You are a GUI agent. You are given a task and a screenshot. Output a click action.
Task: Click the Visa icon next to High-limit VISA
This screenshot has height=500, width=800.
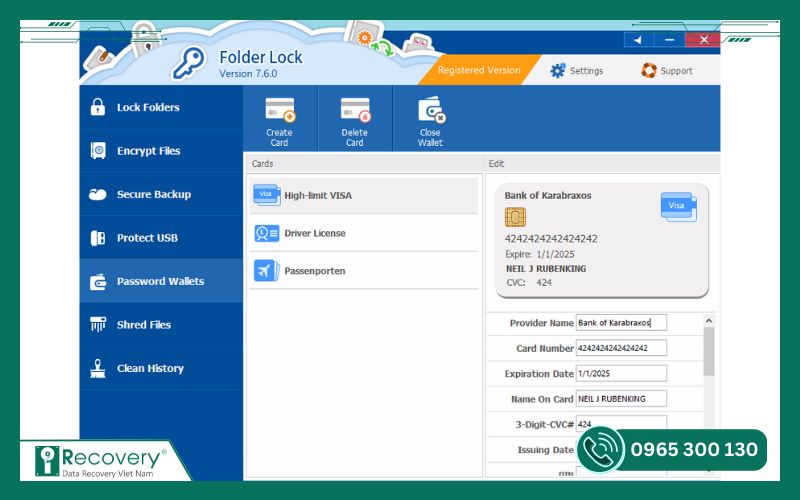[x=267, y=195]
